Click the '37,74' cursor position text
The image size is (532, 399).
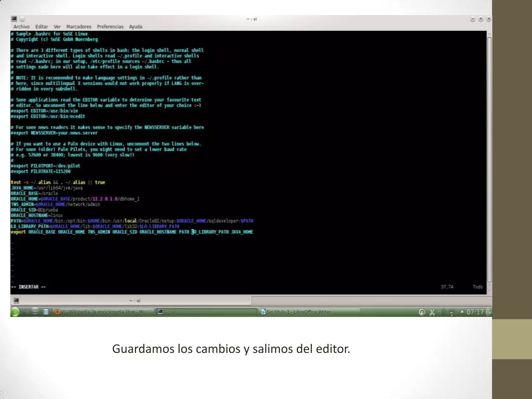pos(447,287)
